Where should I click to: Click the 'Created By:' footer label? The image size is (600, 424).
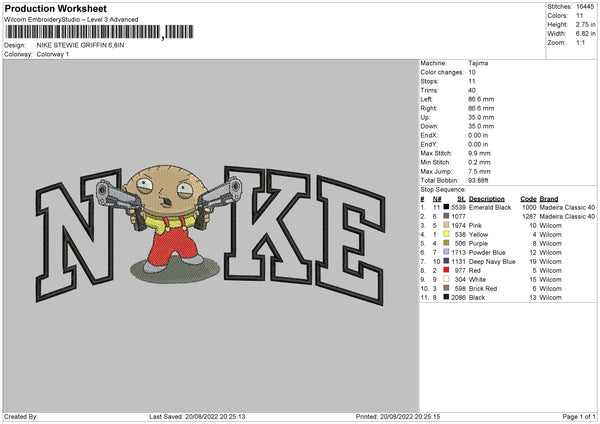click(21, 416)
